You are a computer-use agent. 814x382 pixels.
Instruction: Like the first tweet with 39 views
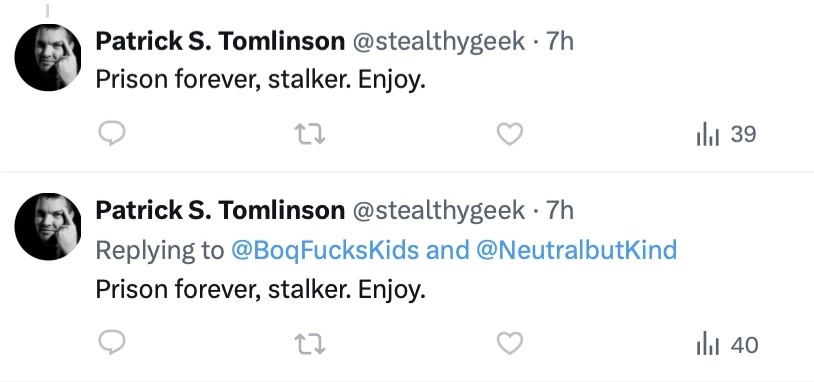point(510,134)
